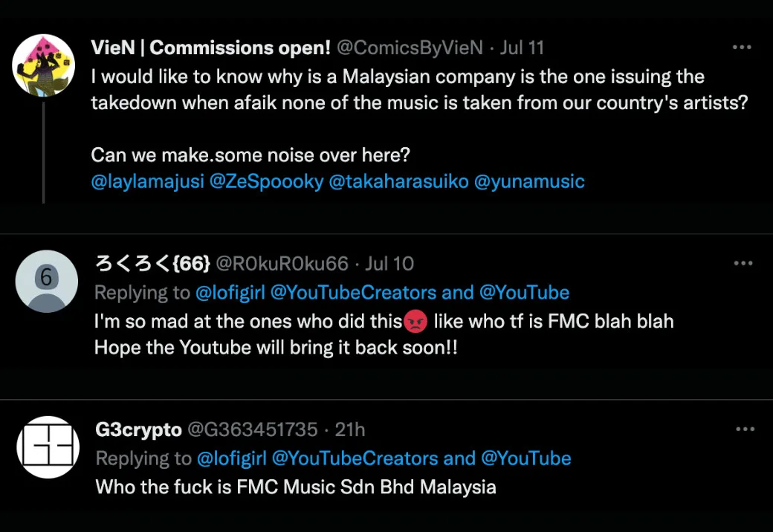Open more options on VieN's tweet
Screen dimensions: 773x532
[x=742, y=48]
